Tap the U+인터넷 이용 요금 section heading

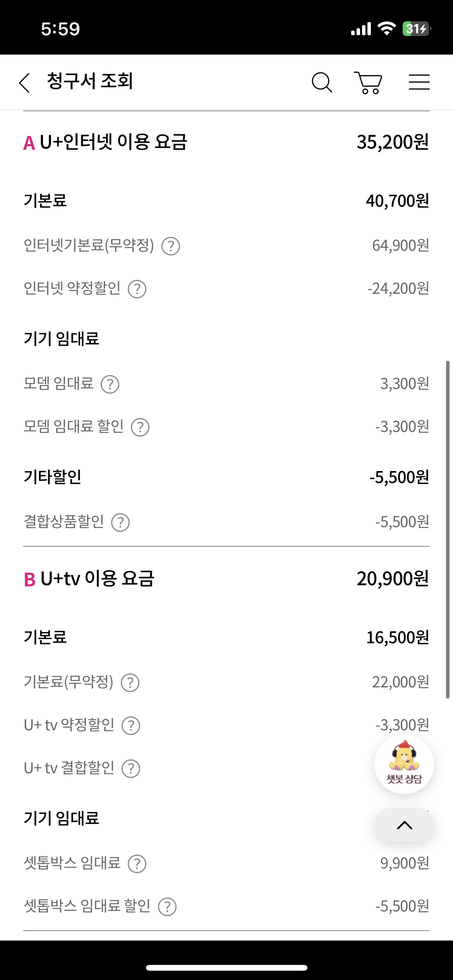(113, 142)
